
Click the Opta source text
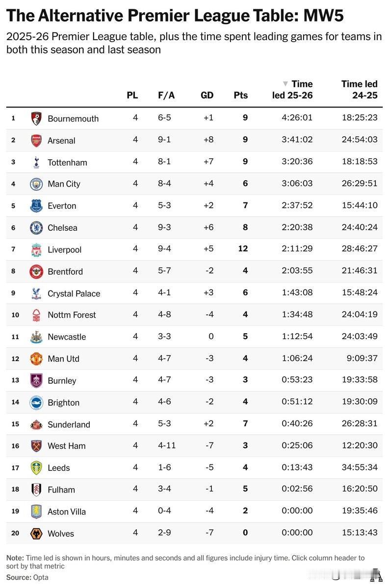tap(41, 577)
